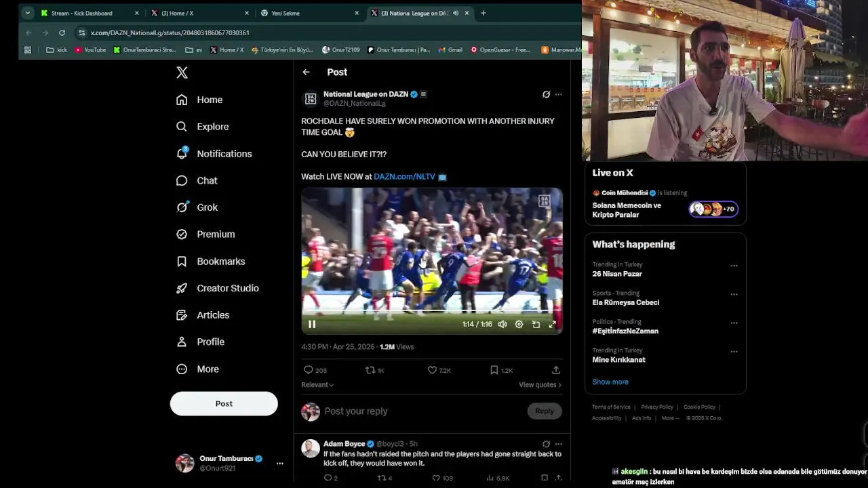Screen dimensions: 868x488
Task: Toggle picture-in-picture on video
Action: pyautogui.click(x=536, y=325)
